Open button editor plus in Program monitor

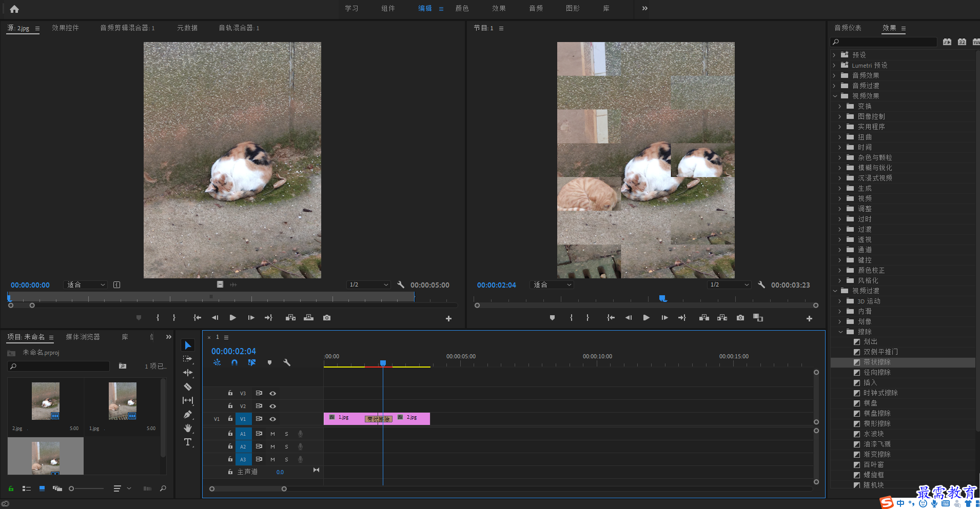pos(809,318)
